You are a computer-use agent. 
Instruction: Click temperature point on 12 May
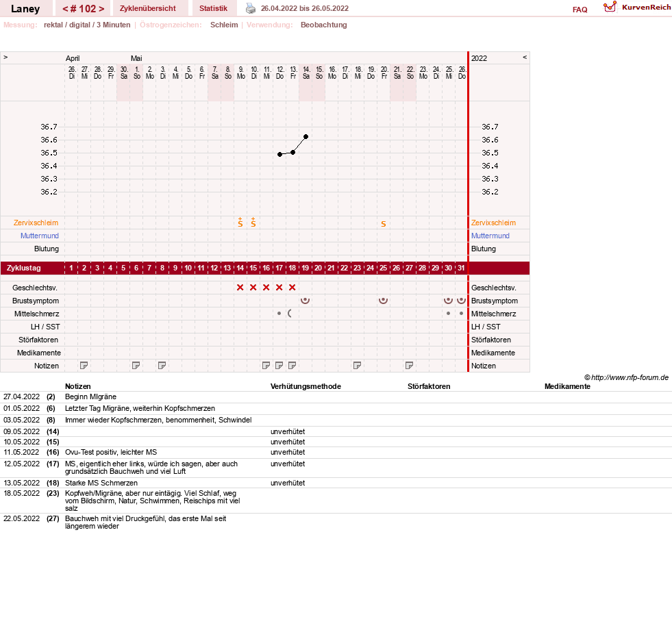click(x=280, y=154)
